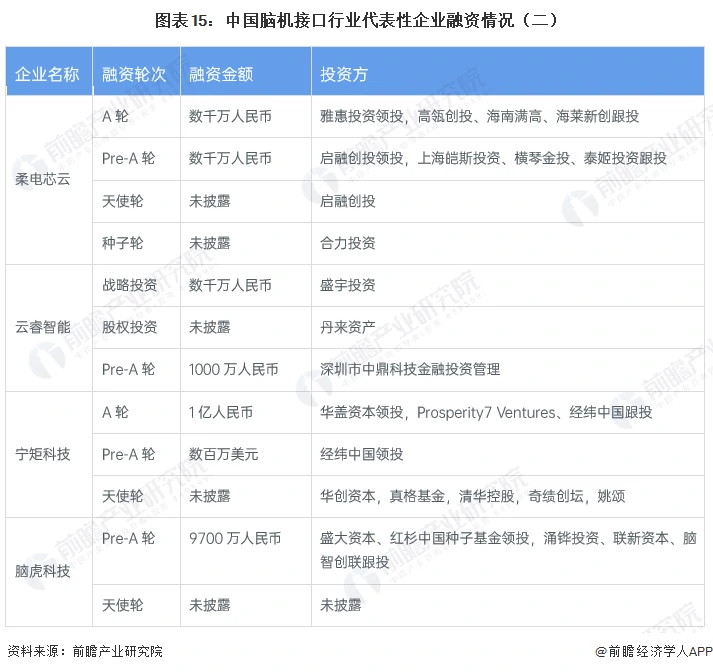Select the 宁矩科技 company cell
Image resolution: width=713 pixels, height=672 pixels.
(x=43, y=454)
